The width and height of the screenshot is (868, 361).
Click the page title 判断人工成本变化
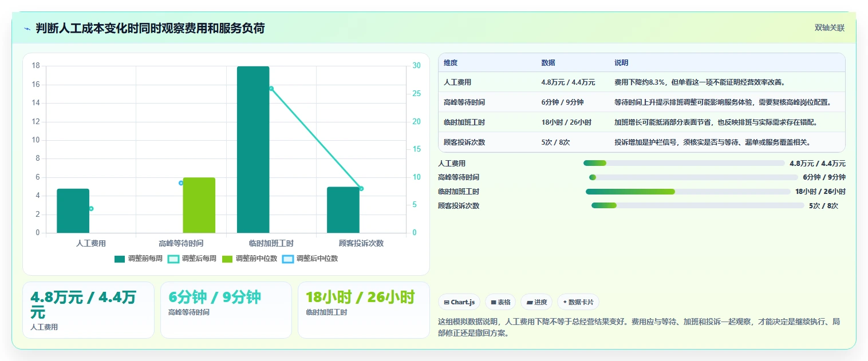pos(150,28)
